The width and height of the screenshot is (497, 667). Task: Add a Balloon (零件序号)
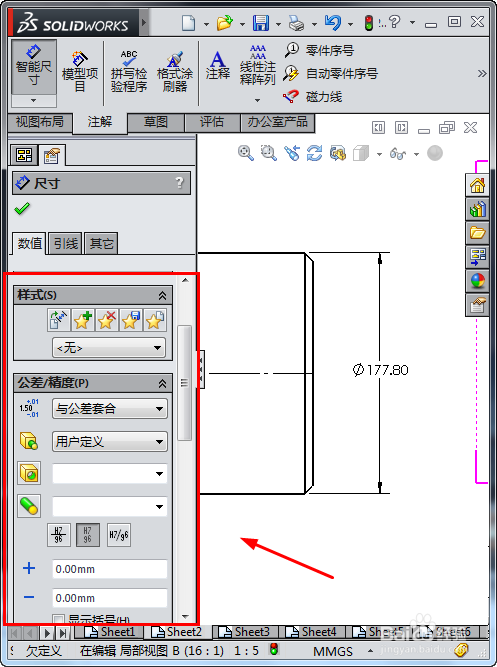coord(319,51)
